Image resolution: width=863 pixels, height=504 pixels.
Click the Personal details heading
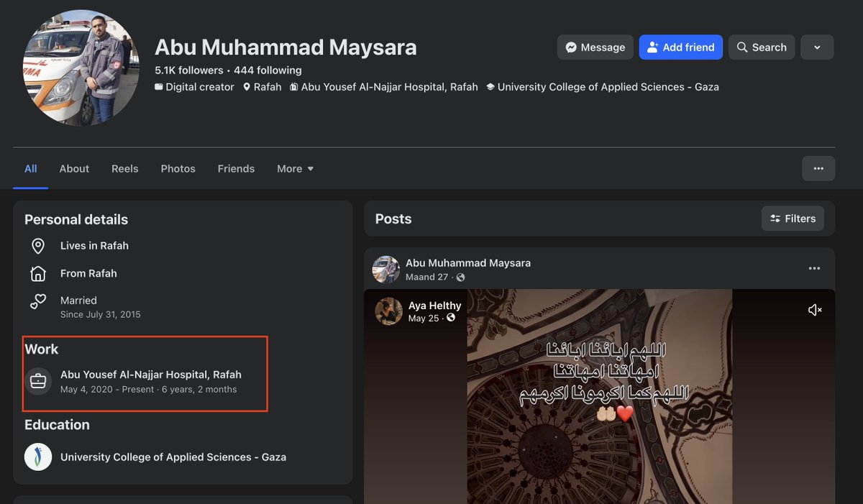click(x=76, y=219)
